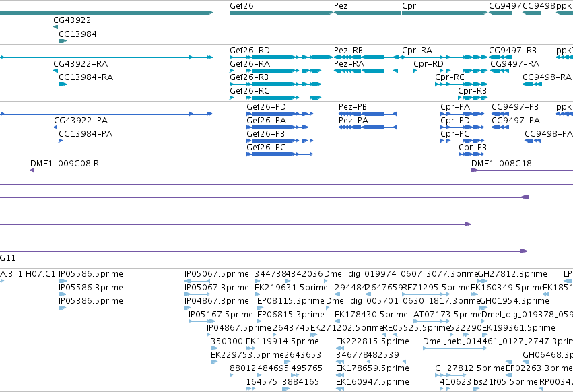
Task: Select CG9498-PA protein label
Action: 549,134
